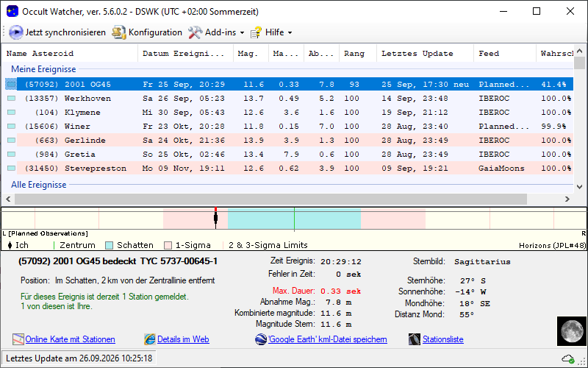This screenshot has height=368, width=588.
Task: Click the Online Karte map icon
Action: [18, 339]
